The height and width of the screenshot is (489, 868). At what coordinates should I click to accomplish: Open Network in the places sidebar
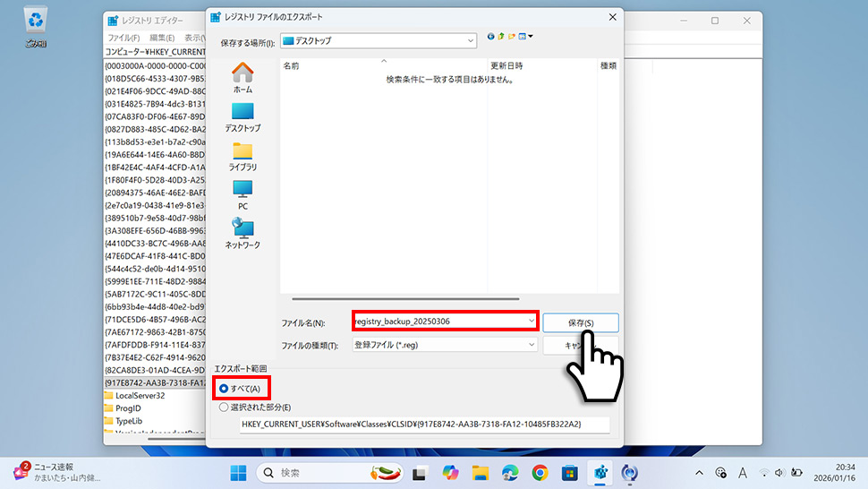(x=243, y=234)
